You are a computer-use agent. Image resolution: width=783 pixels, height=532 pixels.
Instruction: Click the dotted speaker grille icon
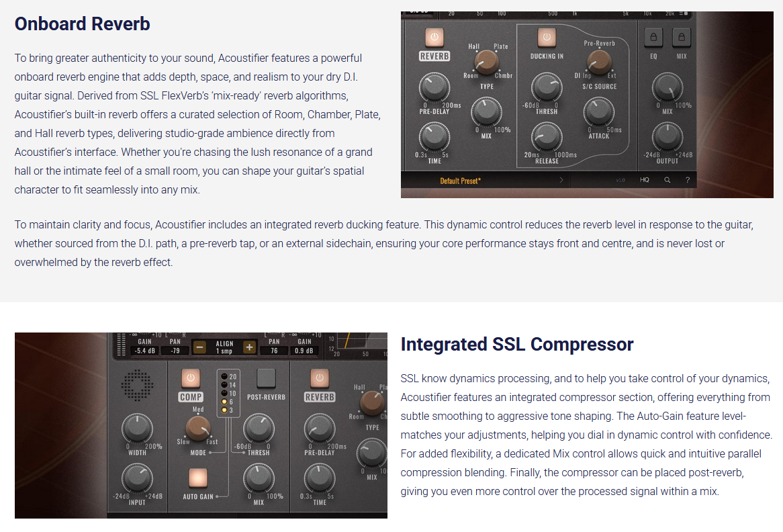(x=137, y=386)
